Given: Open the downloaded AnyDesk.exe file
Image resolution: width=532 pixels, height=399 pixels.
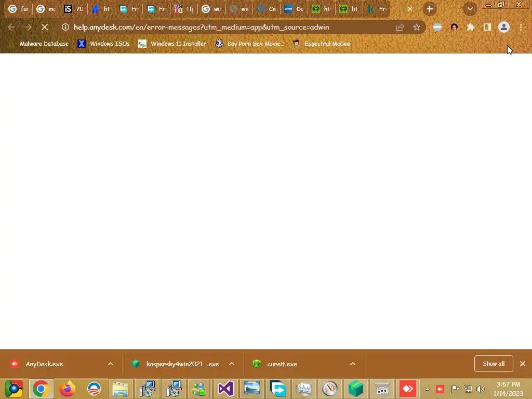Looking at the screenshot, I should (44, 364).
